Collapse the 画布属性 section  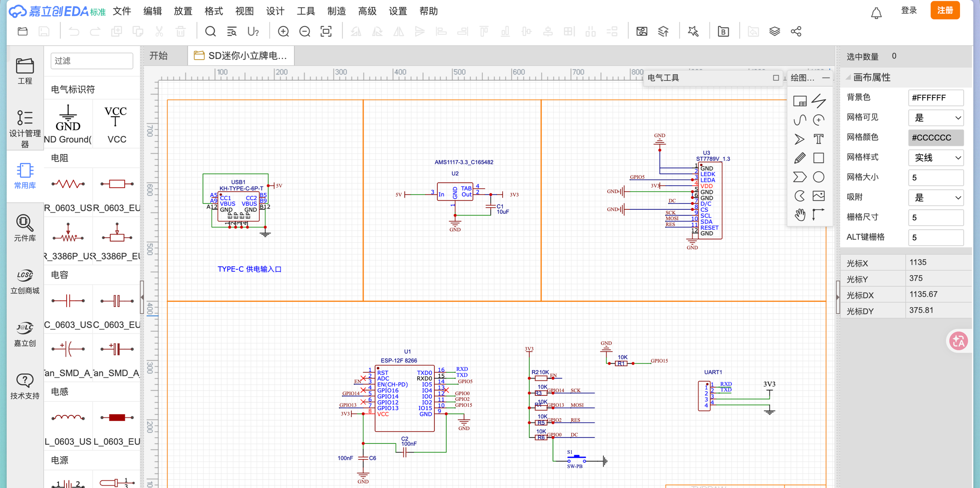849,77
